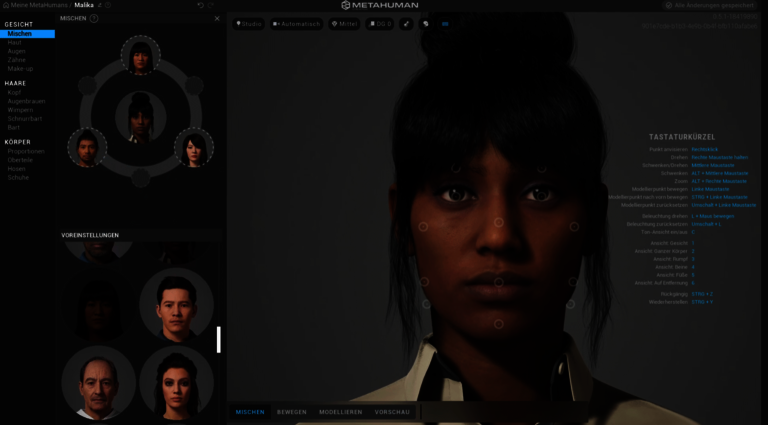The width and height of the screenshot is (768, 425).
Task: Click the left brow control point
Action: click(x=456, y=168)
